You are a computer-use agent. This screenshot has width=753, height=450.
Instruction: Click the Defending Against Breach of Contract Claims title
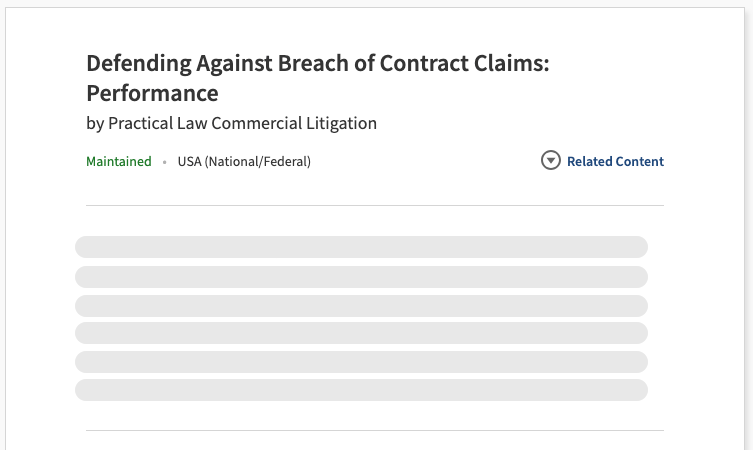[x=318, y=64]
